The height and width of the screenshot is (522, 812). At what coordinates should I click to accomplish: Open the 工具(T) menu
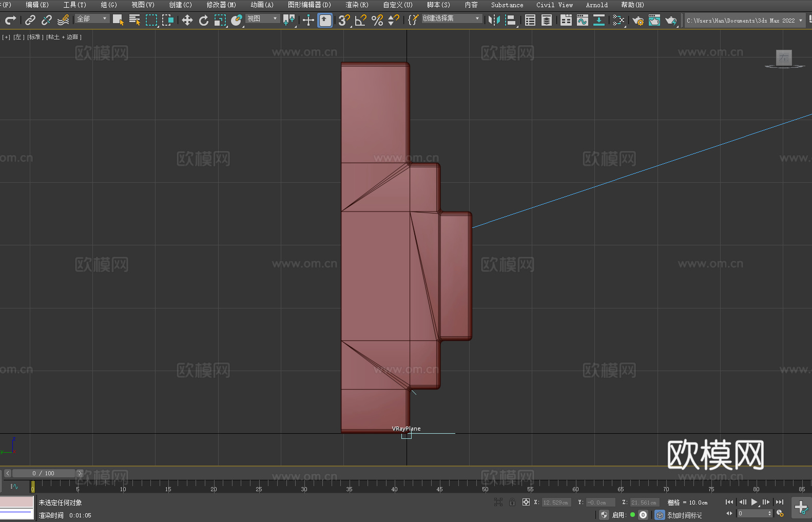point(74,5)
